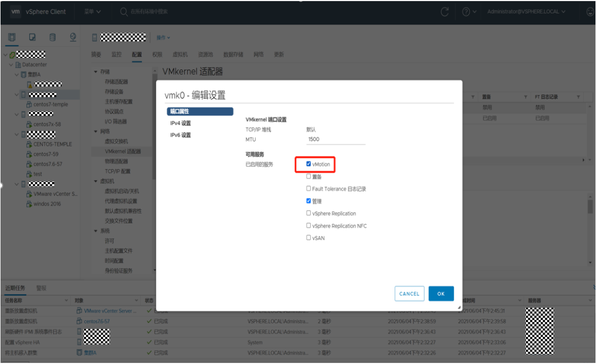596x364 pixels.
Task: Open 存储适配器 settings
Action: pyautogui.click(x=116, y=82)
